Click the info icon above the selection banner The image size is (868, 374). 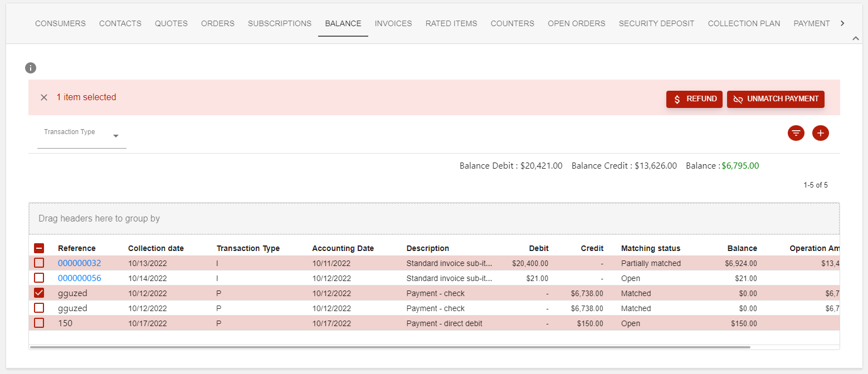(x=31, y=68)
